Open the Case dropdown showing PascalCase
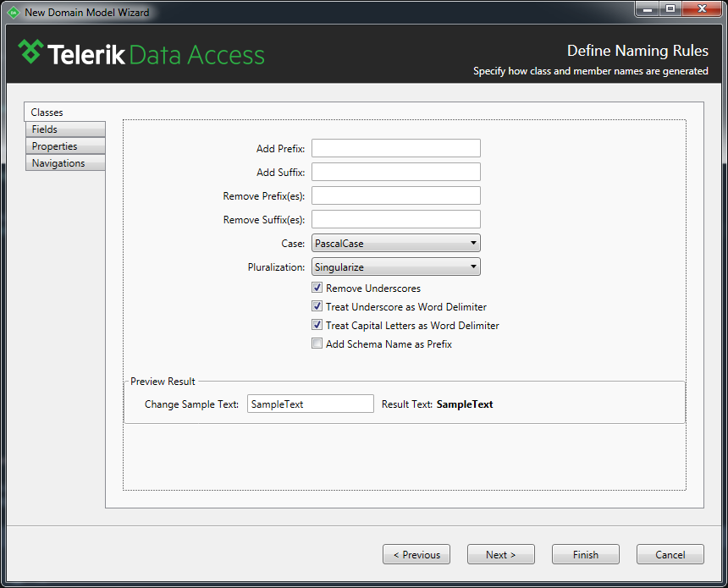This screenshot has height=588, width=728. [x=396, y=243]
